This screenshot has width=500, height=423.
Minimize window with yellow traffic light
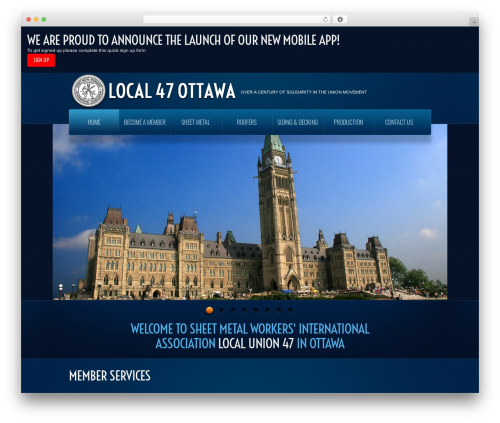click(36, 19)
